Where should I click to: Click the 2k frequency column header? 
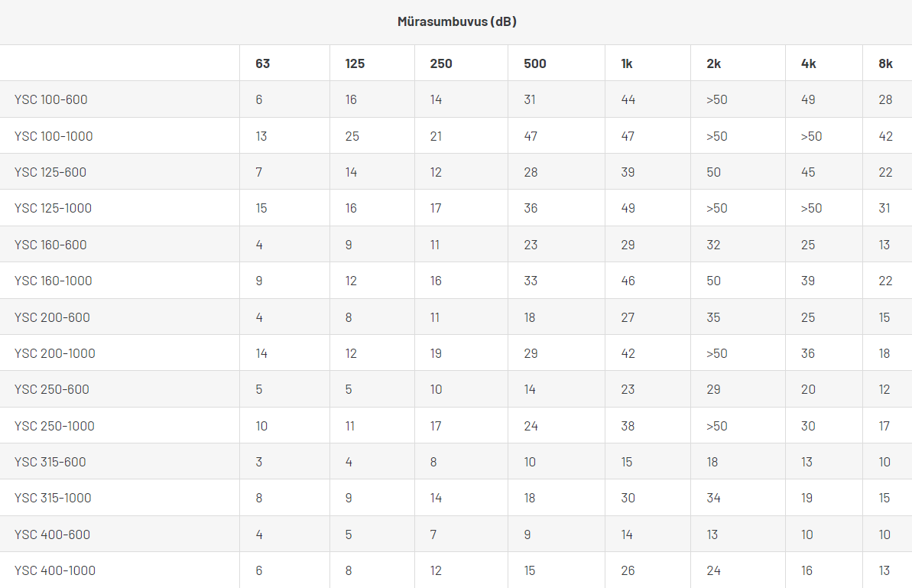713,63
